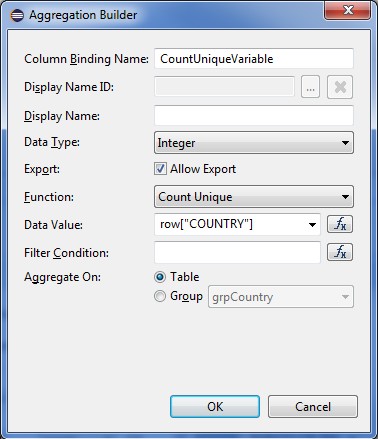Focus the Column Binding Name field
The image size is (378, 439).
[254, 59]
